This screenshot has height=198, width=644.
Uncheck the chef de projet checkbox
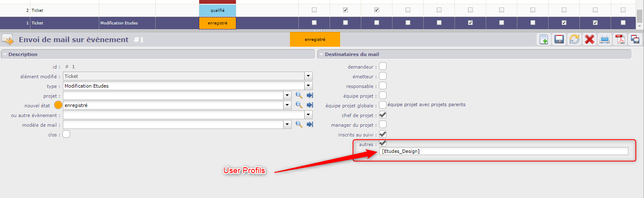tap(383, 115)
